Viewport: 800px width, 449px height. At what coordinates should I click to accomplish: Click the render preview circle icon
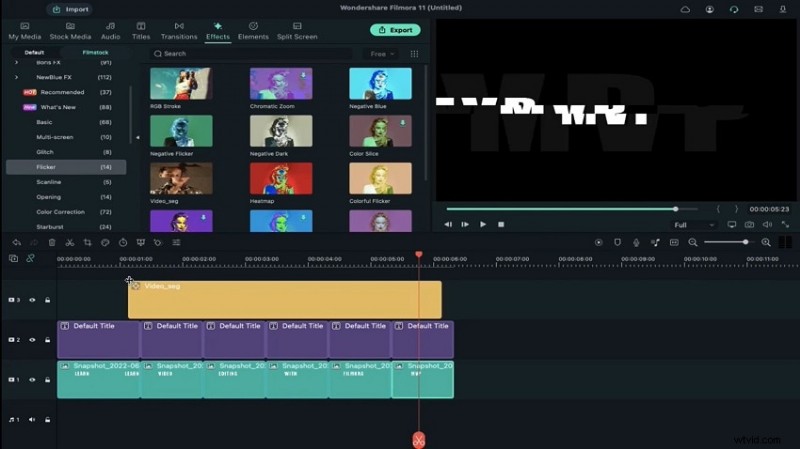(x=598, y=242)
